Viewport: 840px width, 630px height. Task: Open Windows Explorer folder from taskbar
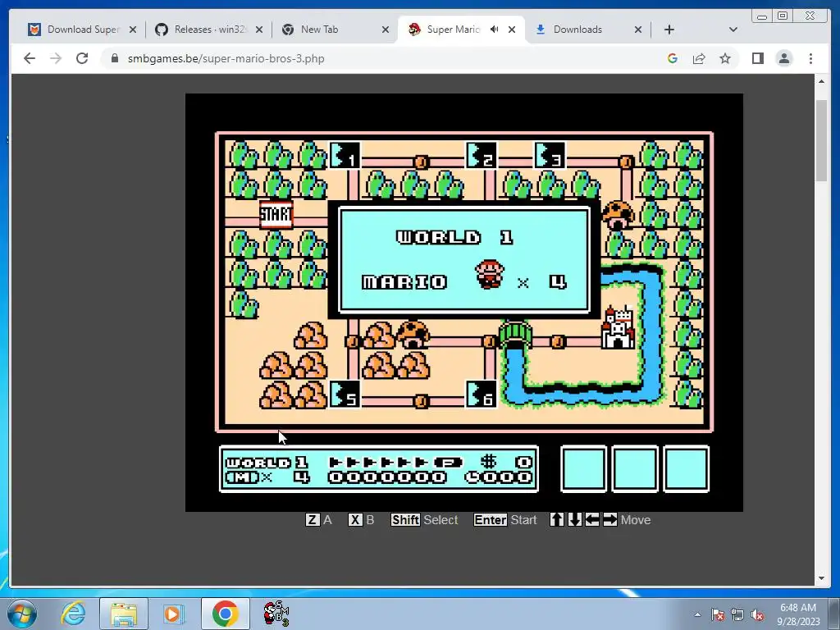pos(124,614)
